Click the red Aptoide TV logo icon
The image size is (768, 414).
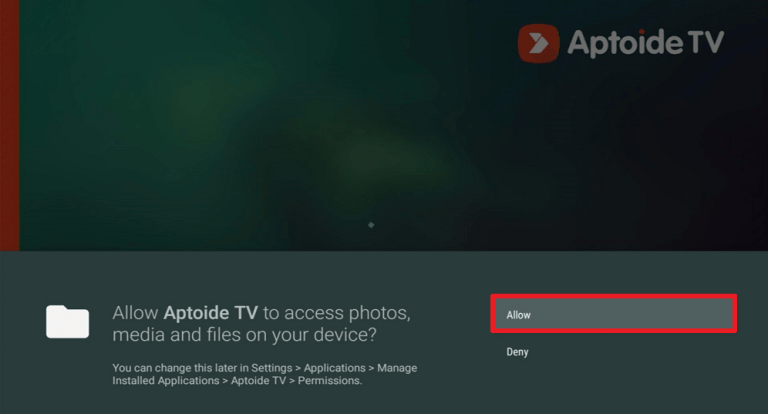point(538,43)
